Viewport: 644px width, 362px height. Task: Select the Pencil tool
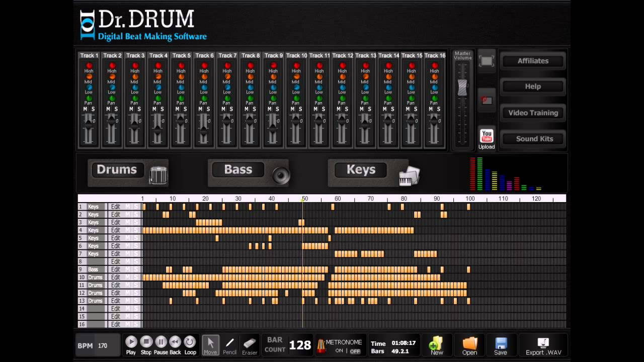click(x=229, y=345)
